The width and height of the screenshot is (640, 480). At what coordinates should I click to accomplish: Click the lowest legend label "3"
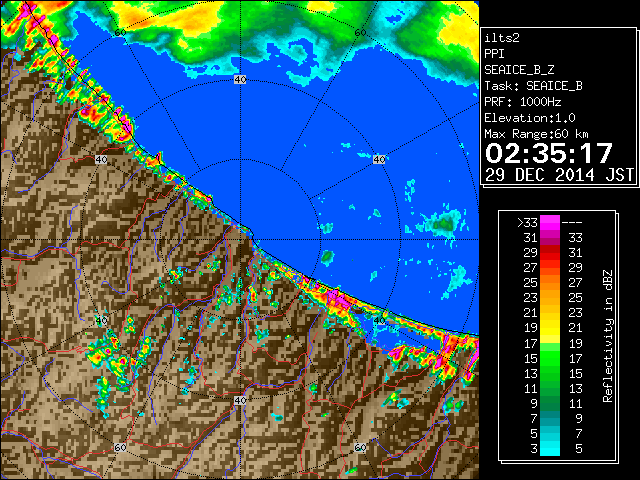pos(534,449)
